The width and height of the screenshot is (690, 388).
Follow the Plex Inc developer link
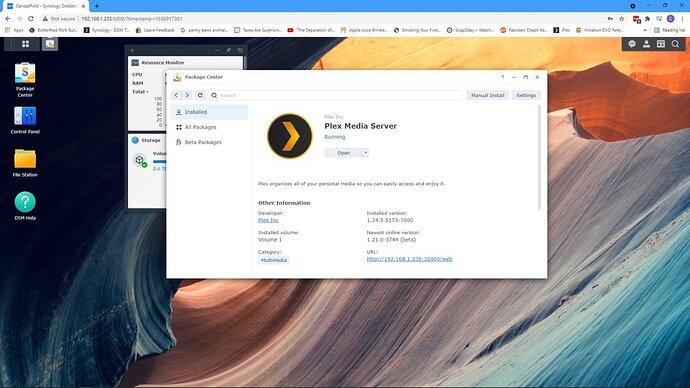[x=268, y=220]
